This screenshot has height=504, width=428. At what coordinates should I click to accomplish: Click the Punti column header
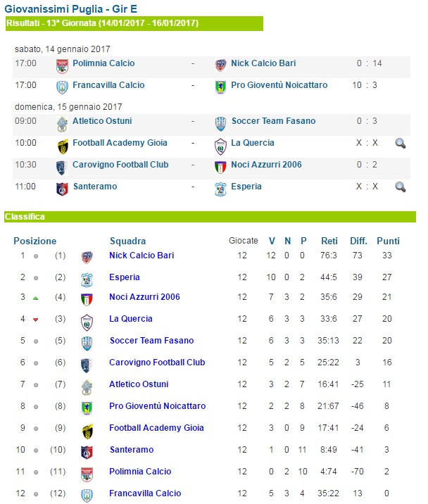click(x=388, y=241)
